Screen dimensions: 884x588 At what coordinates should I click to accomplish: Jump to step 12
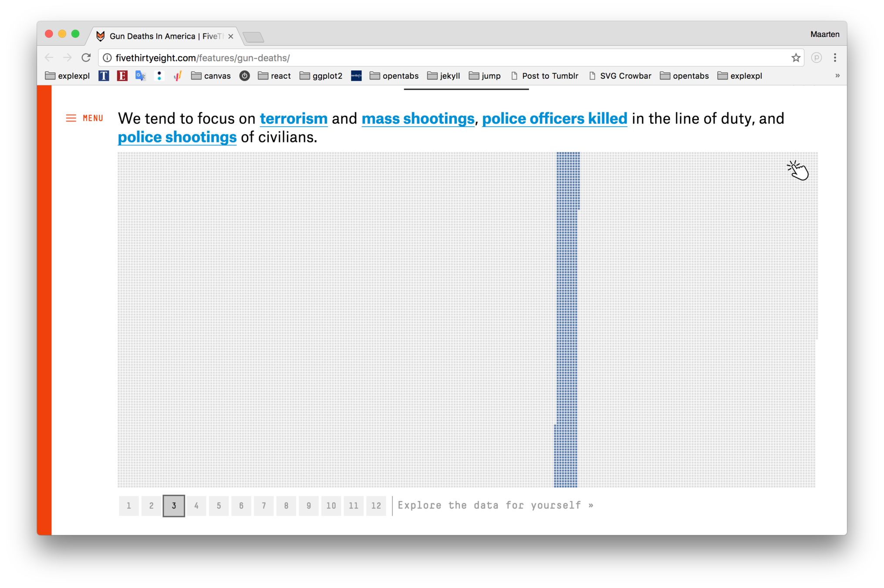[x=376, y=506]
